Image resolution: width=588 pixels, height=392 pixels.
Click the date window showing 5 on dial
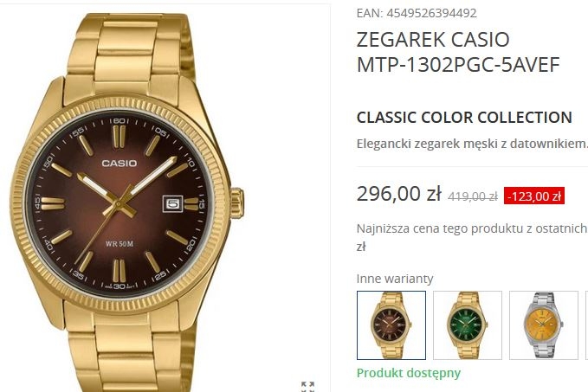click(x=172, y=204)
